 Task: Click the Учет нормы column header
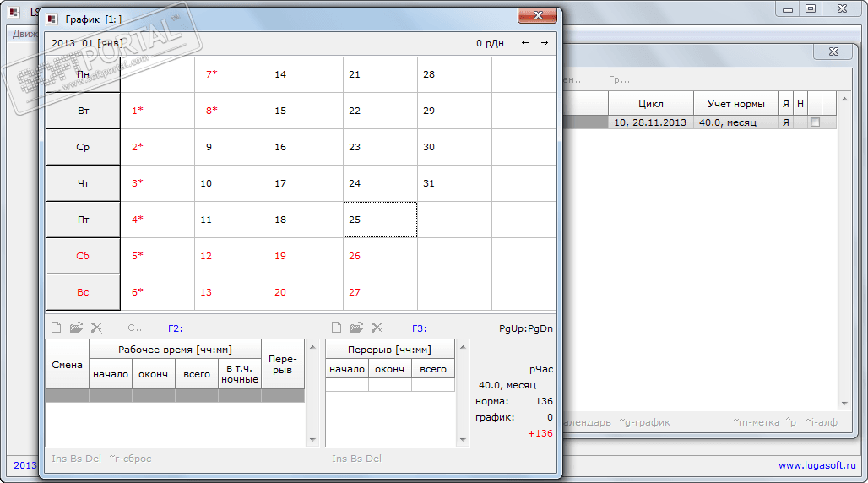735,104
